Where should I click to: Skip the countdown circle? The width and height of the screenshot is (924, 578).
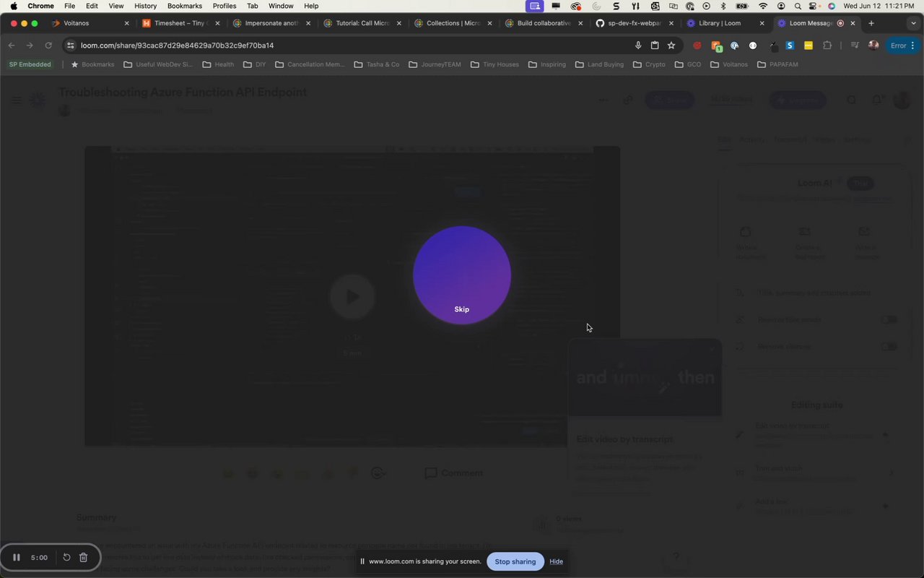462,309
